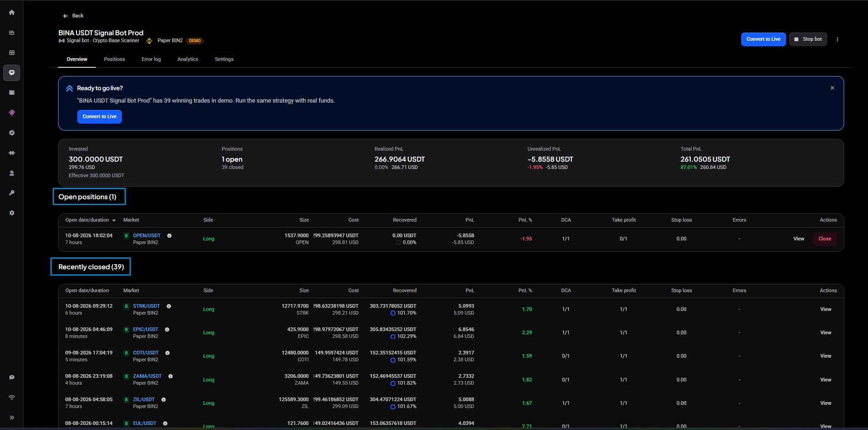Click the Realized PnL value 266.9064 USDT
Image resolution: width=868 pixels, height=430 pixels.
pyautogui.click(x=400, y=159)
